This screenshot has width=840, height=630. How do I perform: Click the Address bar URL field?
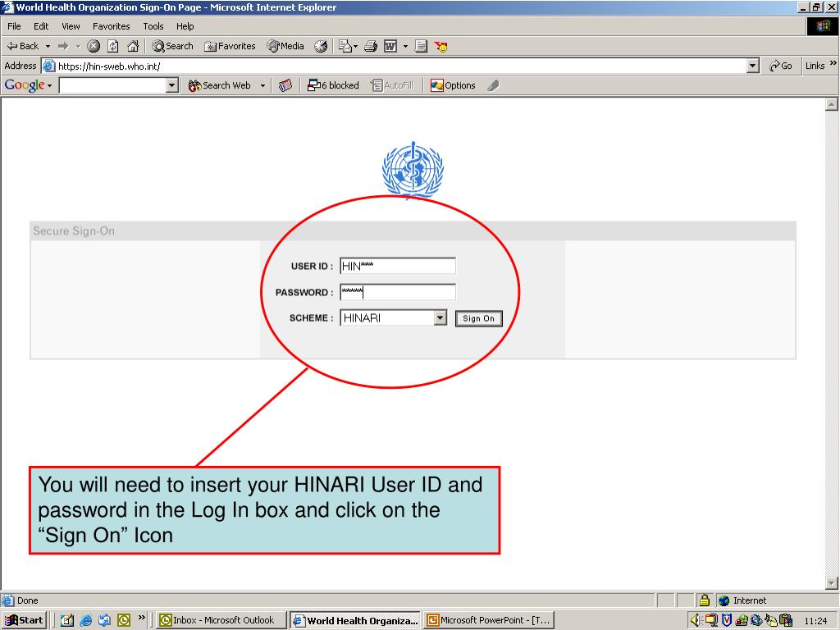click(400, 66)
